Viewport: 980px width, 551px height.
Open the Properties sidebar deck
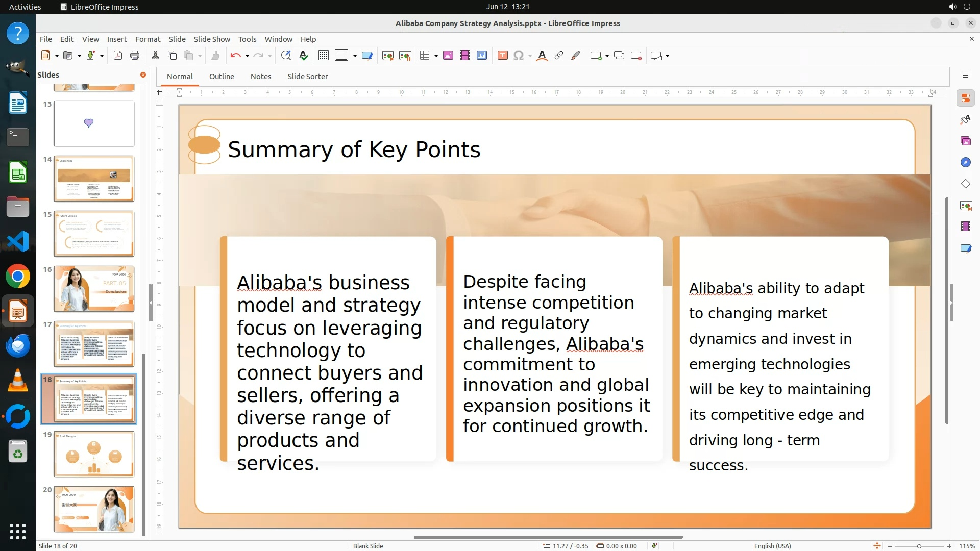click(965, 98)
